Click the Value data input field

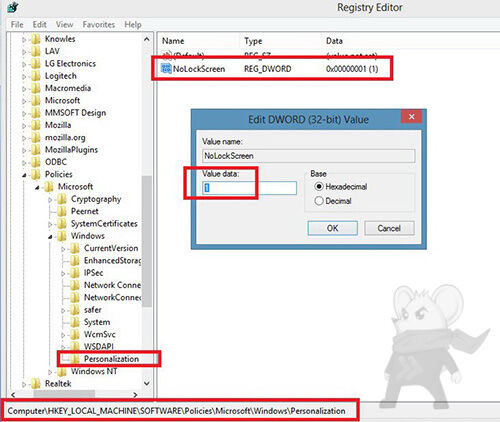[x=249, y=188]
